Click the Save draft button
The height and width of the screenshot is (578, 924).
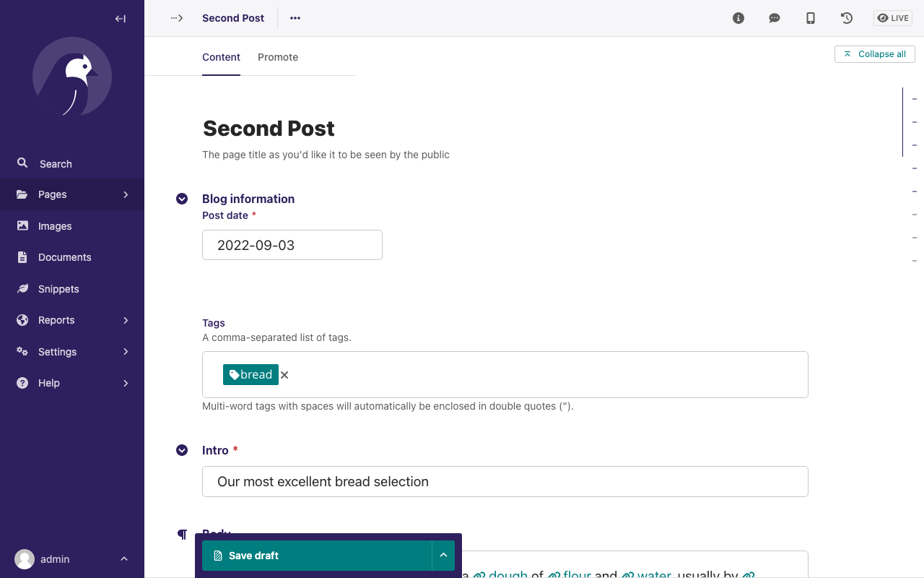317,556
